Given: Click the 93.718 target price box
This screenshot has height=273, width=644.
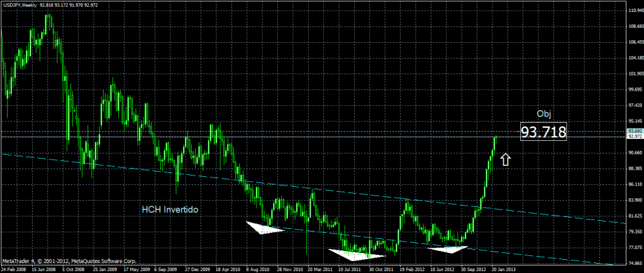Looking at the screenshot, I should pos(543,132).
